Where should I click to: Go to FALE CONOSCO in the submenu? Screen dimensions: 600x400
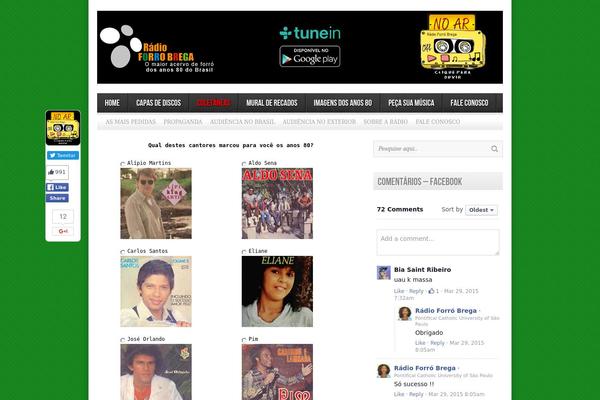(438, 122)
